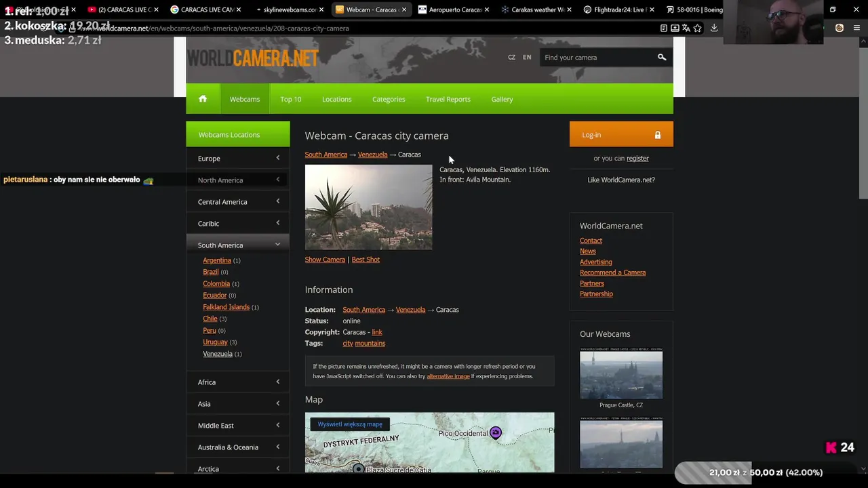Open the Show Camera link
This screenshot has width=868, height=488.
click(x=325, y=260)
